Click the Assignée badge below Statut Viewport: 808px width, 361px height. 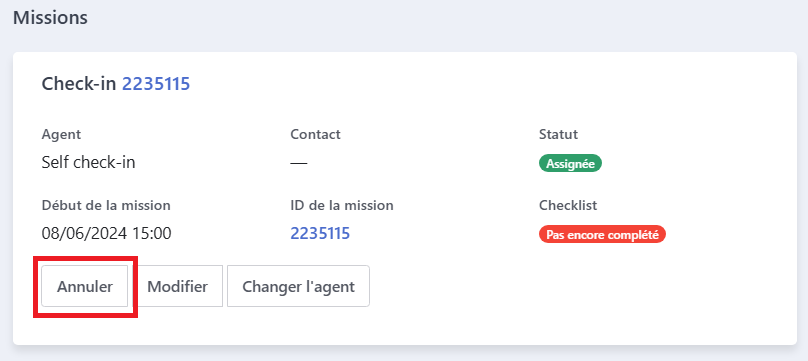[x=570, y=164]
